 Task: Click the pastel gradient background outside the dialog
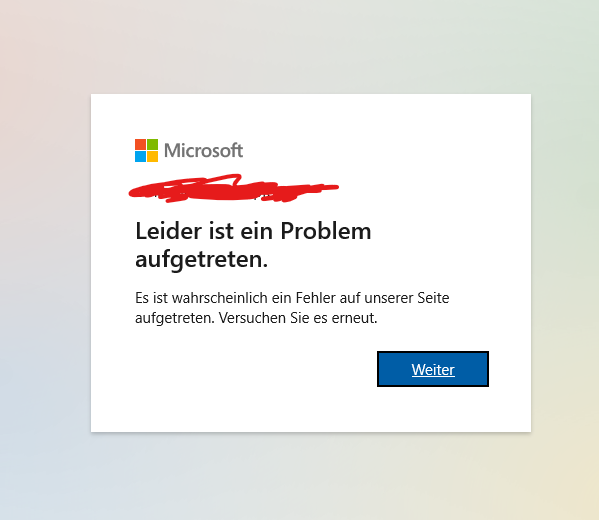point(45,260)
